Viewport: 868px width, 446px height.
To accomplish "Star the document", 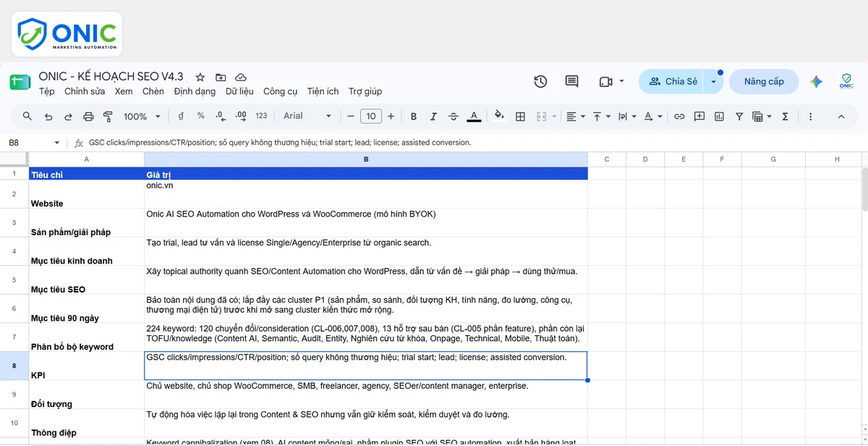I will click(200, 77).
